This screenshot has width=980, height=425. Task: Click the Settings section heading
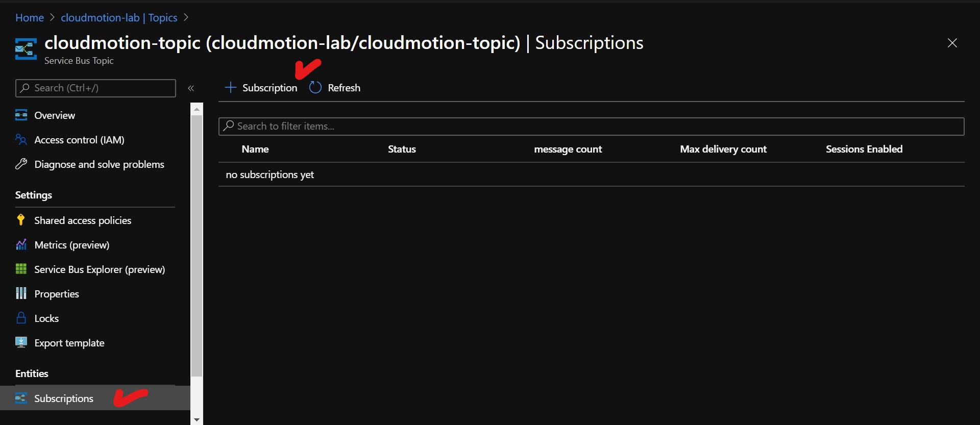(x=34, y=195)
